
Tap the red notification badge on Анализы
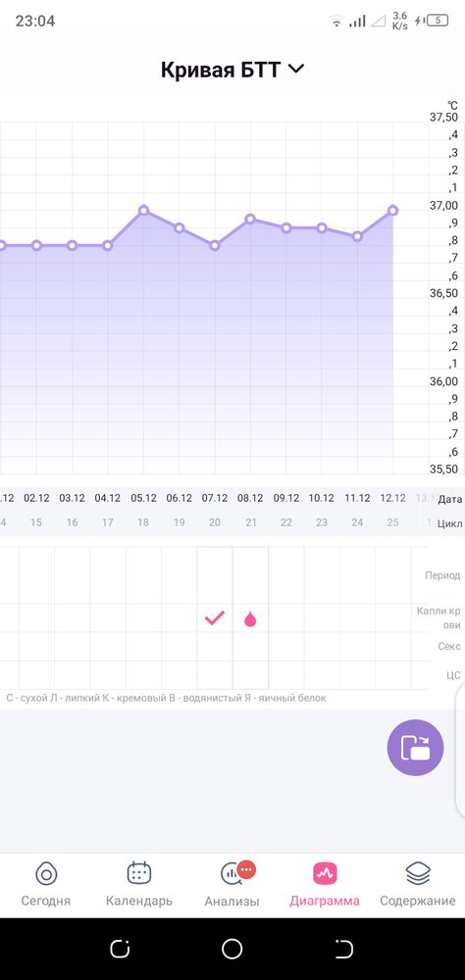246,869
